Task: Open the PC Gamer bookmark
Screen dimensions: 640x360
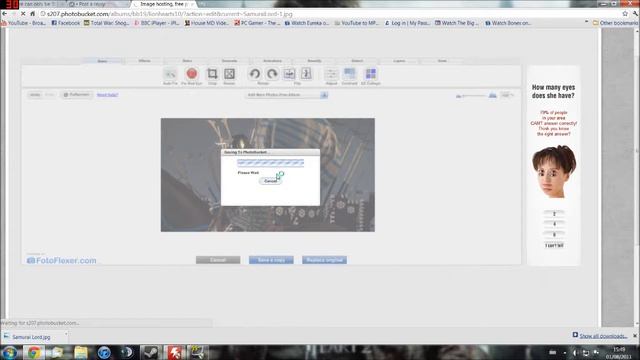Action: click(x=257, y=23)
